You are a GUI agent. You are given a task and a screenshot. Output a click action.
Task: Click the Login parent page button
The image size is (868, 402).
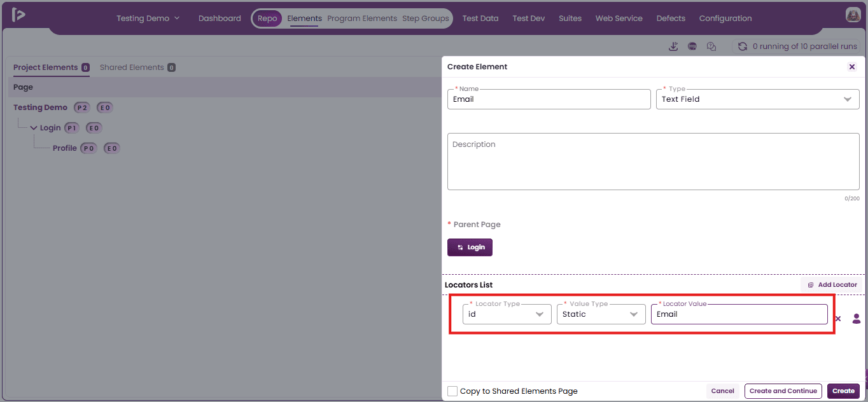click(470, 247)
